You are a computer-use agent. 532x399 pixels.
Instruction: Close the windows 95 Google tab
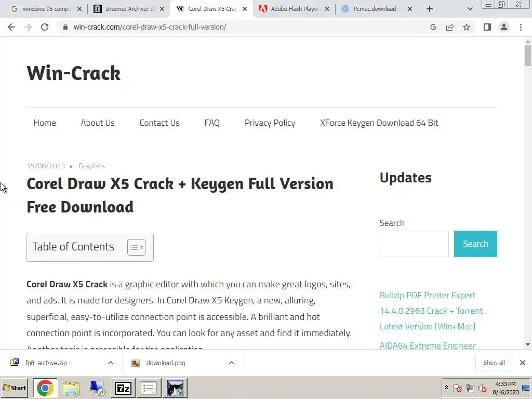click(79, 9)
